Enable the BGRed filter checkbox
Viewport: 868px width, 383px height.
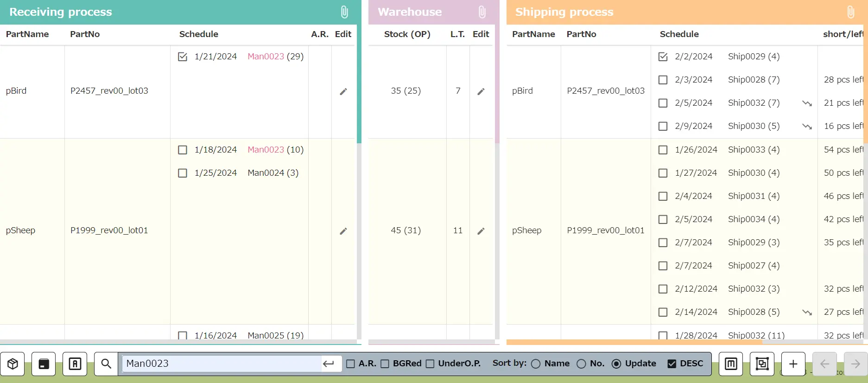(x=385, y=364)
